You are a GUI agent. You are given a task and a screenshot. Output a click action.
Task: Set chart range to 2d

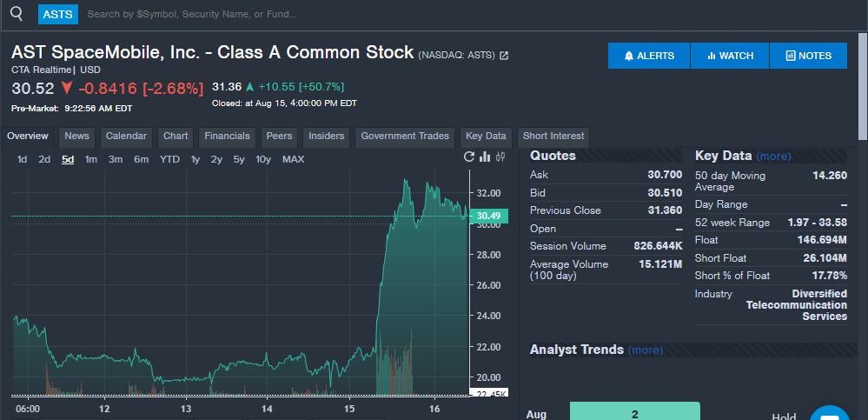[44, 160]
